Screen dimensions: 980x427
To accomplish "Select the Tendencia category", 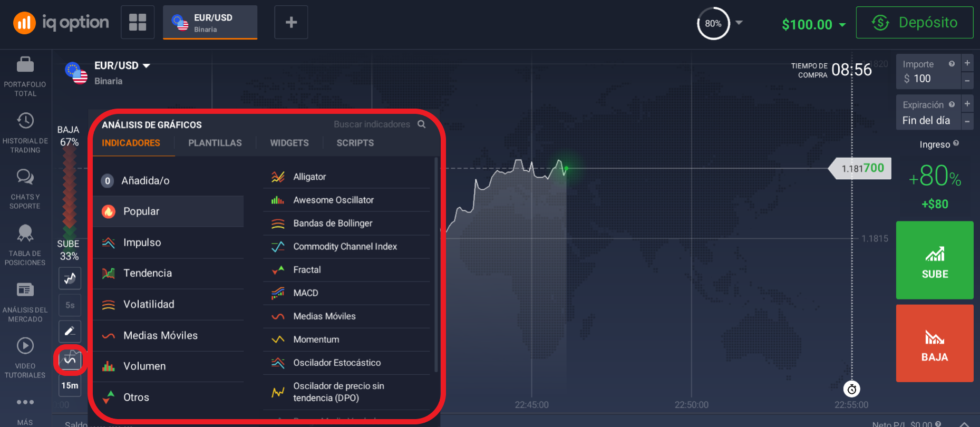I will pos(168,273).
